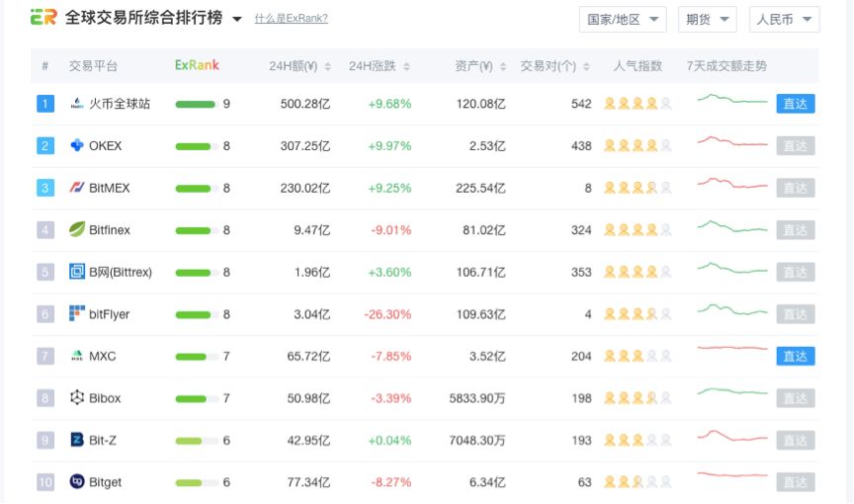This screenshot has height=504, width=854.
Task: Click the 225.54亿 asset value
Action: point(480,188)
